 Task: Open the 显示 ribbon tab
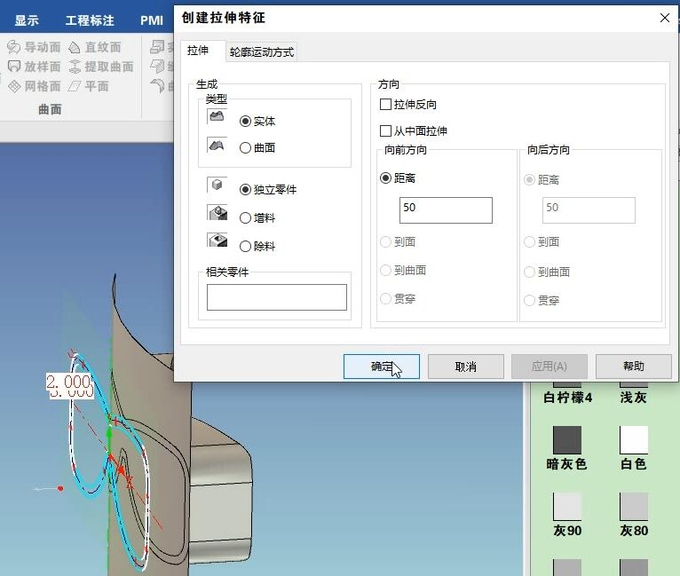point(26,20)
